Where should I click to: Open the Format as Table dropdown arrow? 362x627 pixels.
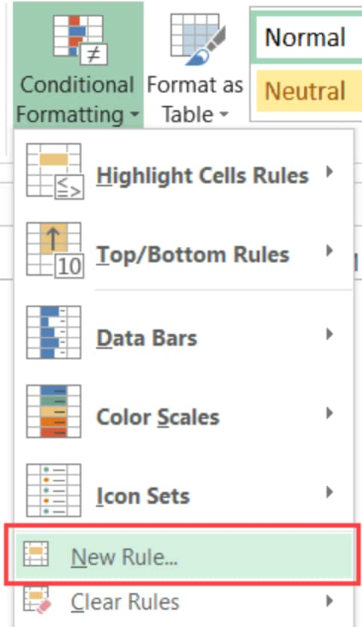(x=224, y=115)
